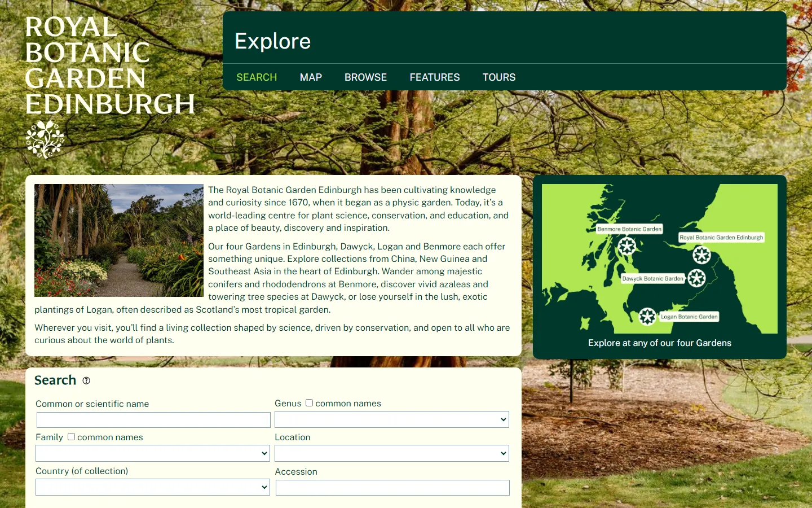
Task: Select the Dawyck Botanic Garden map marker
Action: point(697,278)
